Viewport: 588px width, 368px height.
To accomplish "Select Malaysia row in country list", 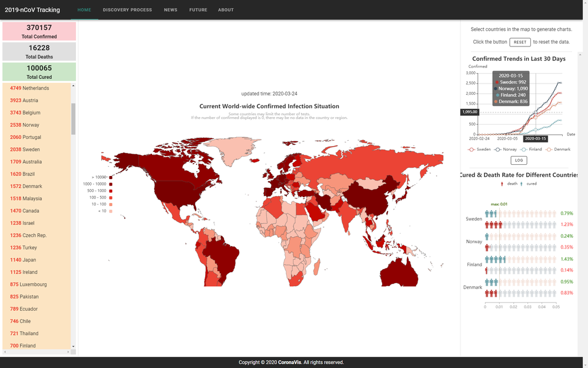I will [x=36, y=198].
